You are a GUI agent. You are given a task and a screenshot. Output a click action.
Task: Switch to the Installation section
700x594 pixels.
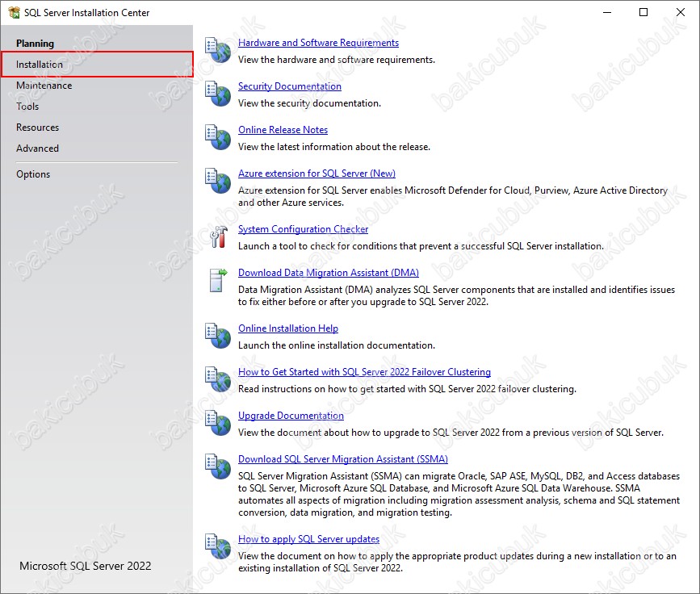(x=98, y=65)
